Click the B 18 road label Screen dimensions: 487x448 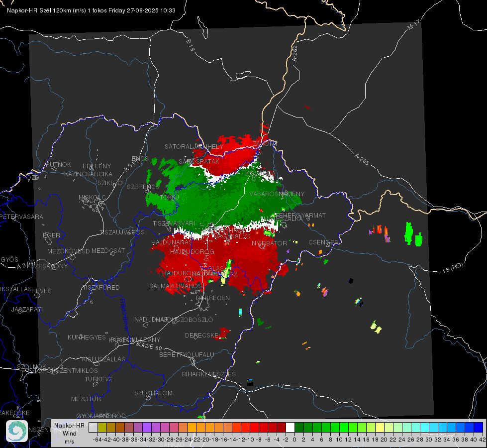coord(191,45)
